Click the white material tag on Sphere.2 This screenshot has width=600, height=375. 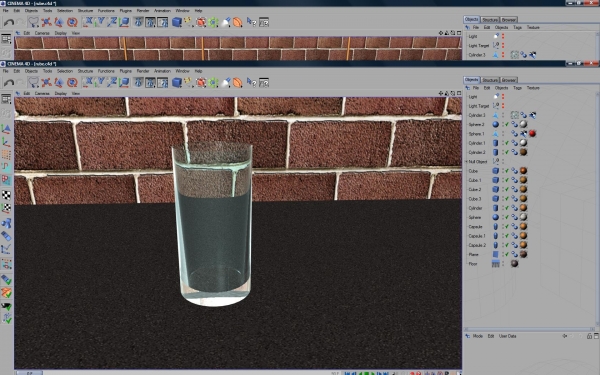pyautogui.click(x=523, y=124)
